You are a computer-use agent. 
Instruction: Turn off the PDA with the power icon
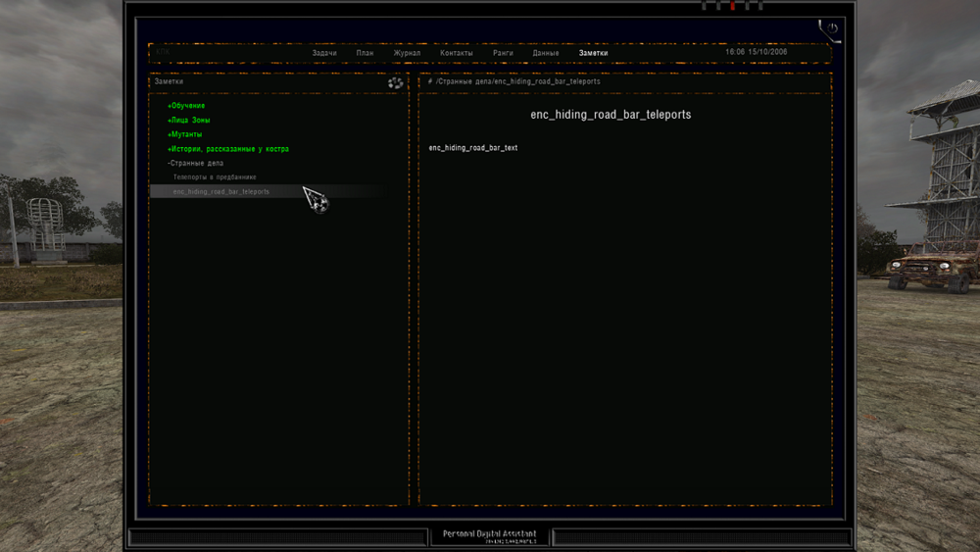[x=832, y=28]
